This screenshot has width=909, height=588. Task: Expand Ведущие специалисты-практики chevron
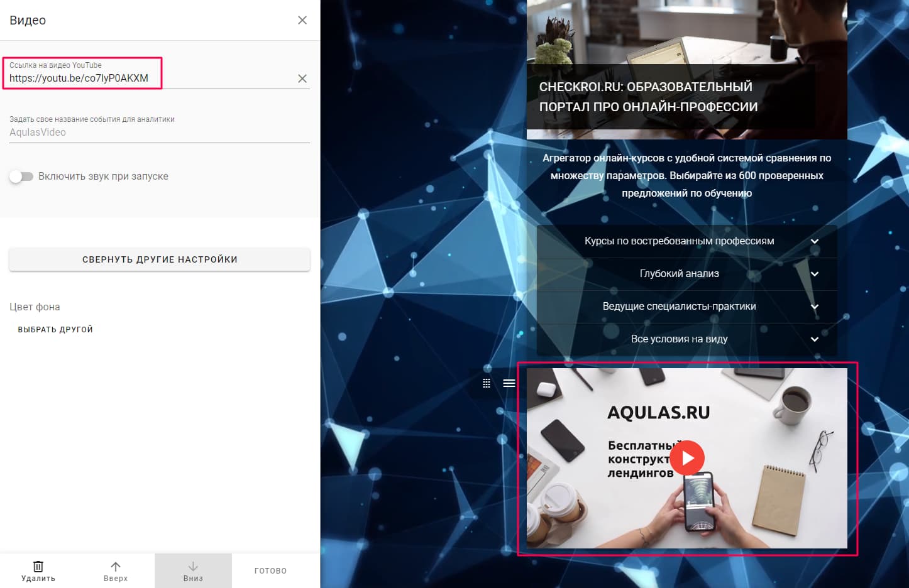click(815, 307)
